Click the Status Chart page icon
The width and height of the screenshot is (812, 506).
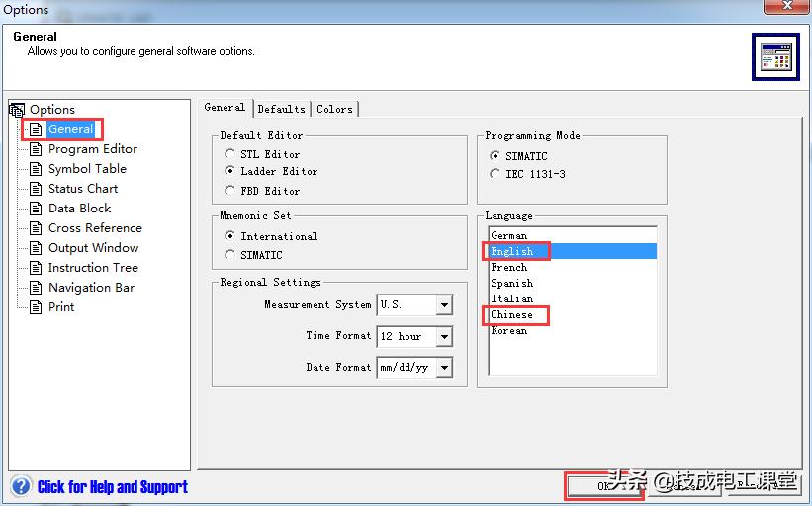pyautogui.click(x=36, y=189)
